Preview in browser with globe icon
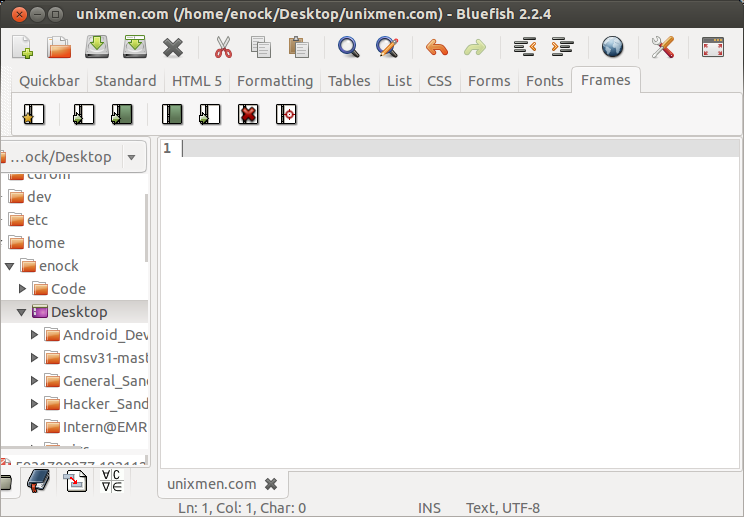The image size is (744, 517). [613, 47]
